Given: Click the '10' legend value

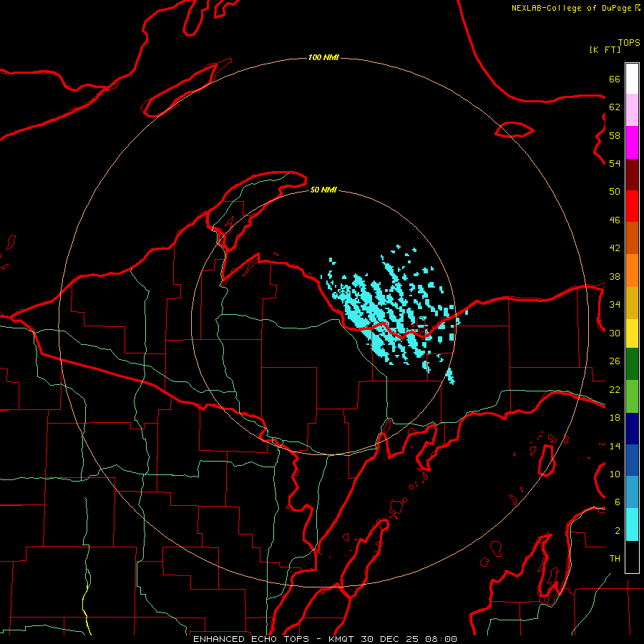Looking at the screenshot, I should 615,474.
